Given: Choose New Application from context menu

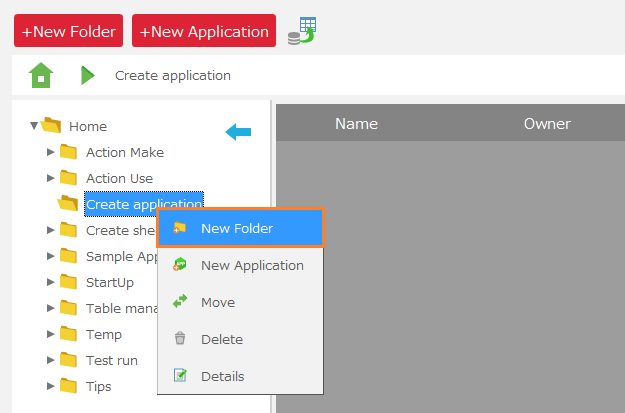Looking at the screenshot, I should (x=252, y=265).
